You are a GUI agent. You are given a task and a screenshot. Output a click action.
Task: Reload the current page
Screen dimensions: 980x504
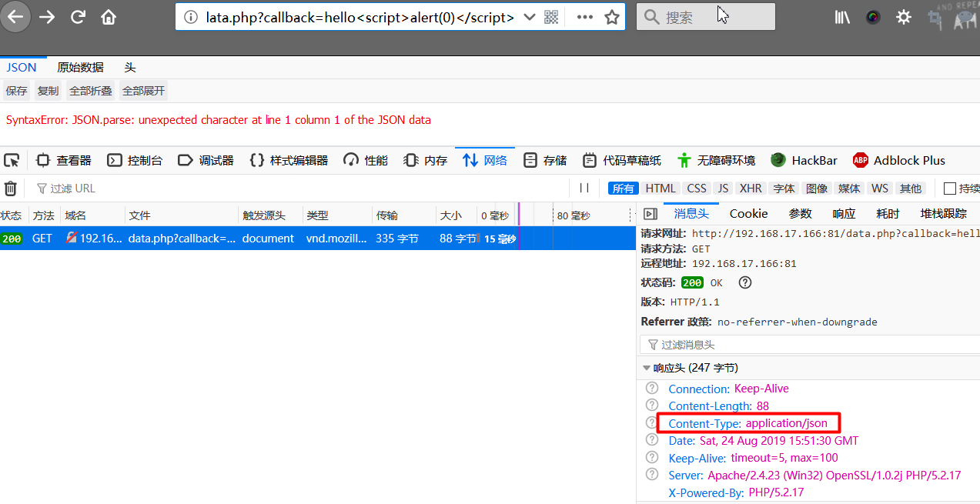[x=78, y=17]
